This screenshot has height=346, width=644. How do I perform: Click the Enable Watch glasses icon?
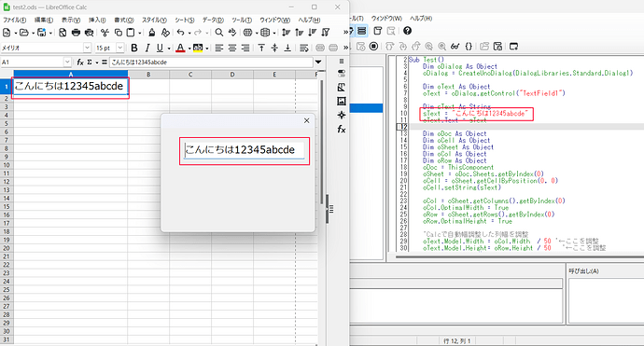[x=455, y=47]
